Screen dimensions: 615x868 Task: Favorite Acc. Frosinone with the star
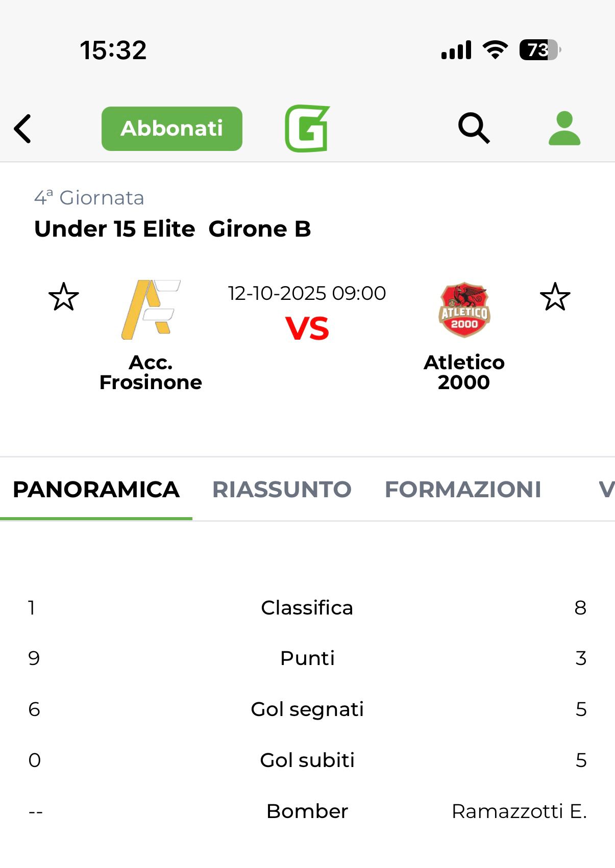(x=64, y=297)
